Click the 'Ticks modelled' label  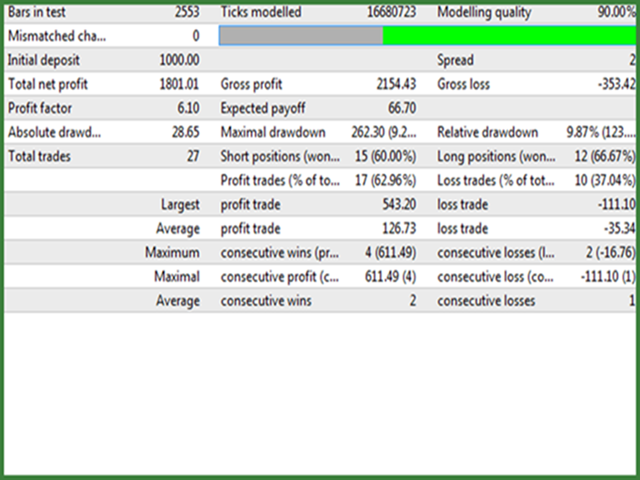point(261,12)
